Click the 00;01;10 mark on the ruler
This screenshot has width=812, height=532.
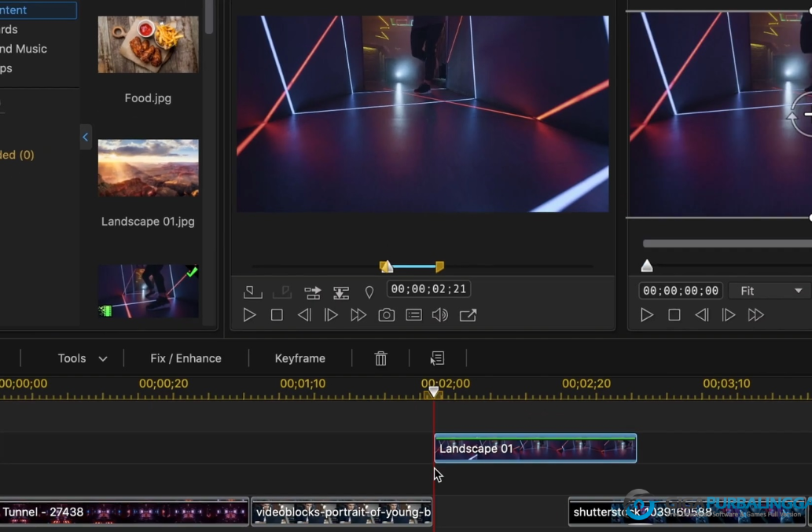click(x=303, y=383)
